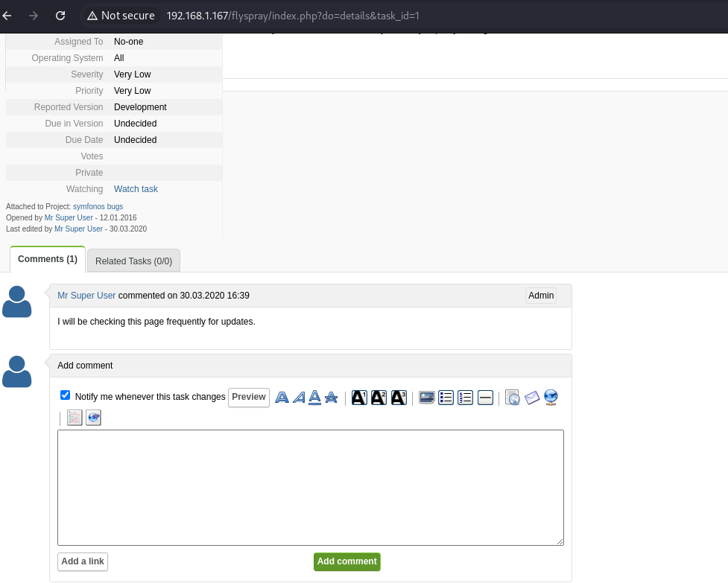The height and width of the screenshot is (583, 728).
Task: Click the Add a link button
Action: [x=83, y=561]
